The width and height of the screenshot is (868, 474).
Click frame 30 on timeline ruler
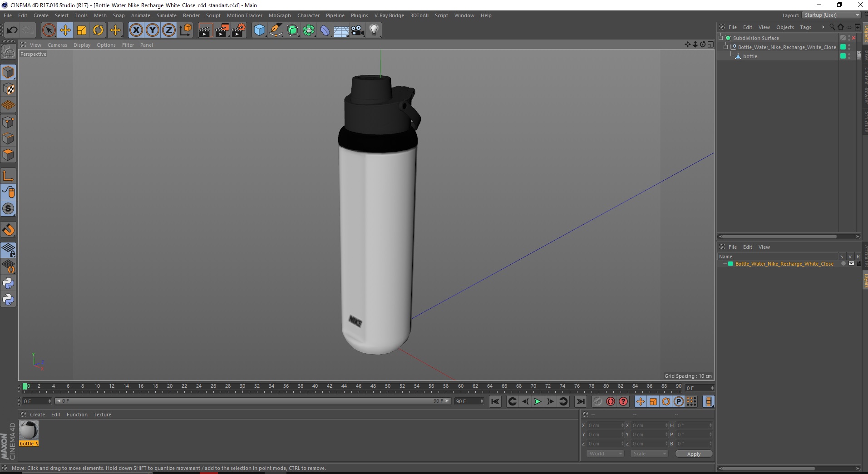[x=242, y=387]
